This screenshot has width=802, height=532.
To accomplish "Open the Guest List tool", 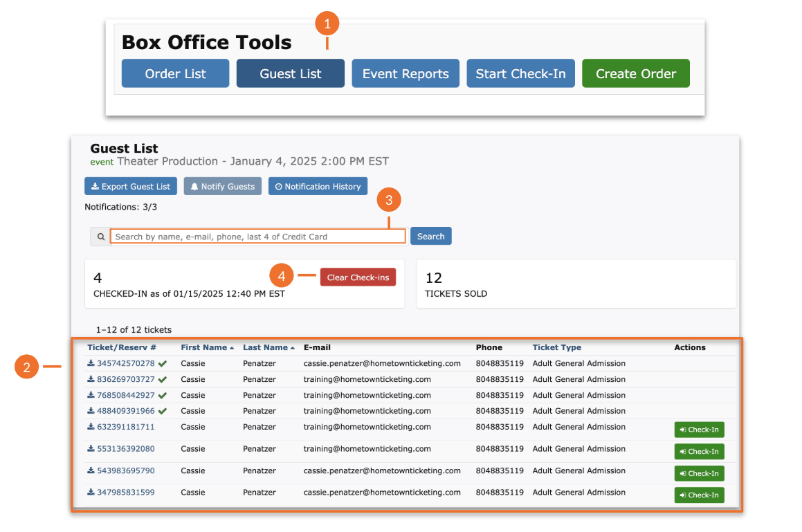I will 290,74.
